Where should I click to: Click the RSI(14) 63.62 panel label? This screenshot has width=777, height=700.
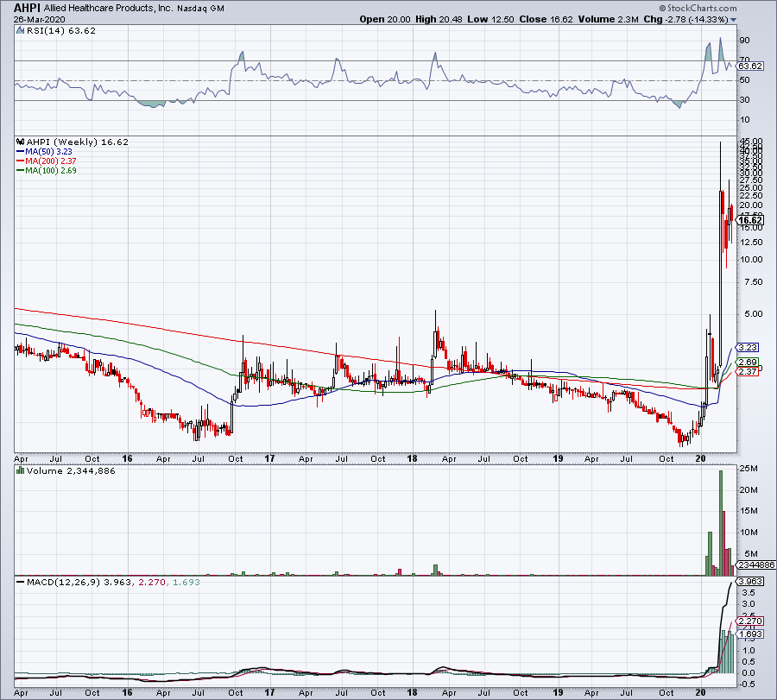point(61,31)
